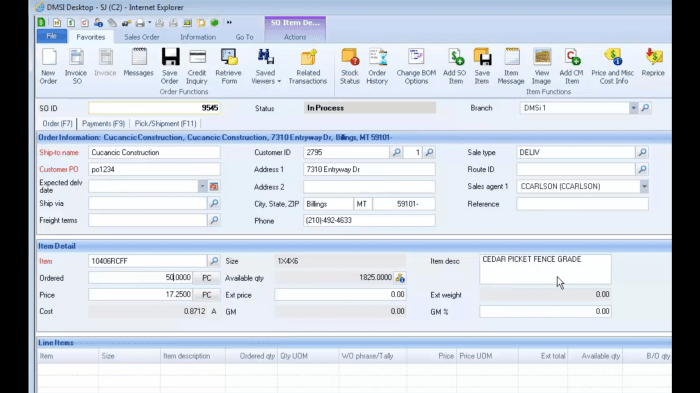Open the Expected delivery date calendar icon
This screenshot has height=393, width=700.
(214, 186)
